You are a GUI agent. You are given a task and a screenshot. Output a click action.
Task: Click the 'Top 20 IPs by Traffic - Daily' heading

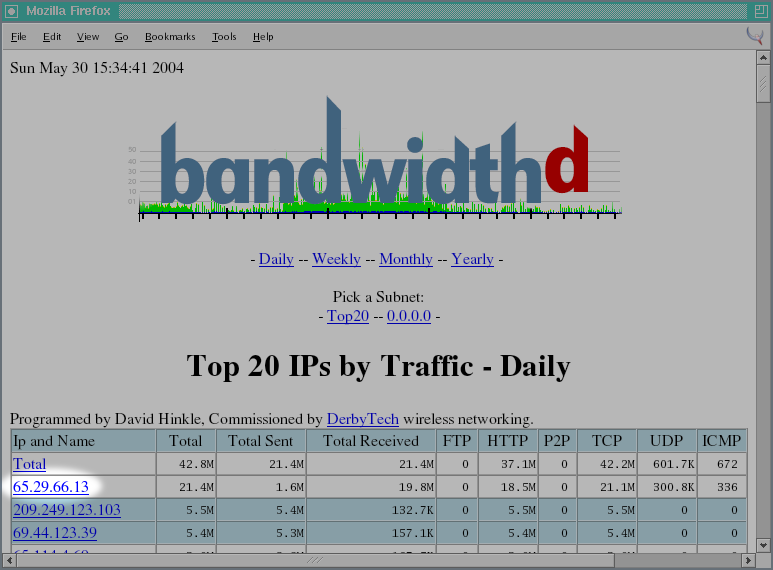pyautogui.click(x=378, y=366)
